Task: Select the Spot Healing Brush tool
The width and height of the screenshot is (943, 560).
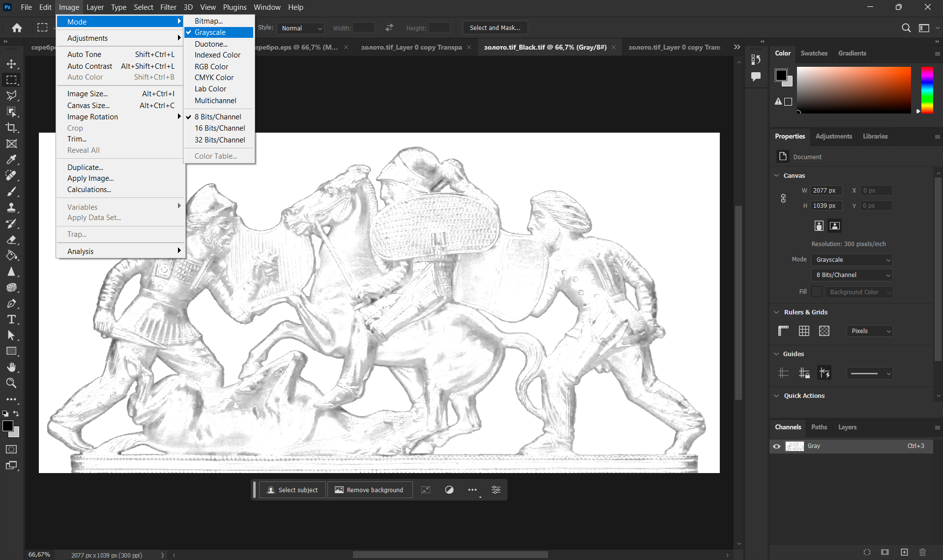Action: (x=11, y=176)
